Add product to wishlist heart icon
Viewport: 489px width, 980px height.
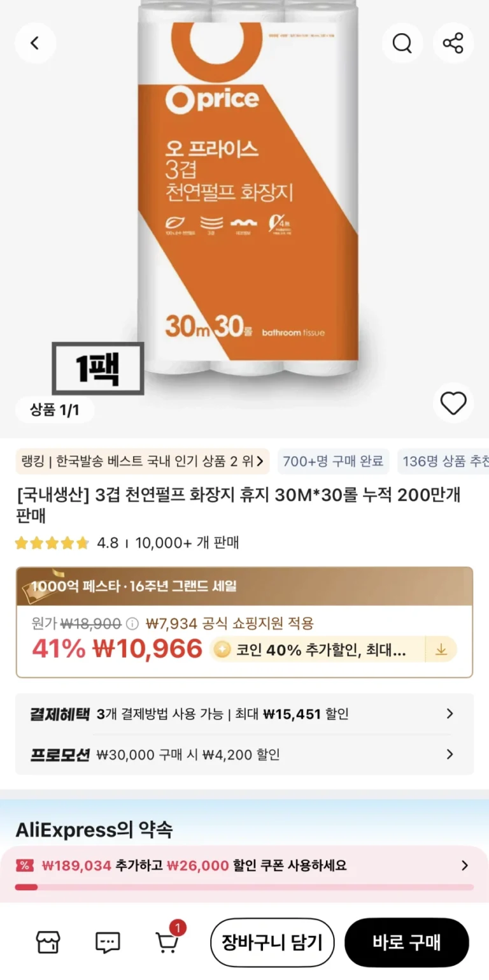tap(453, 403)
